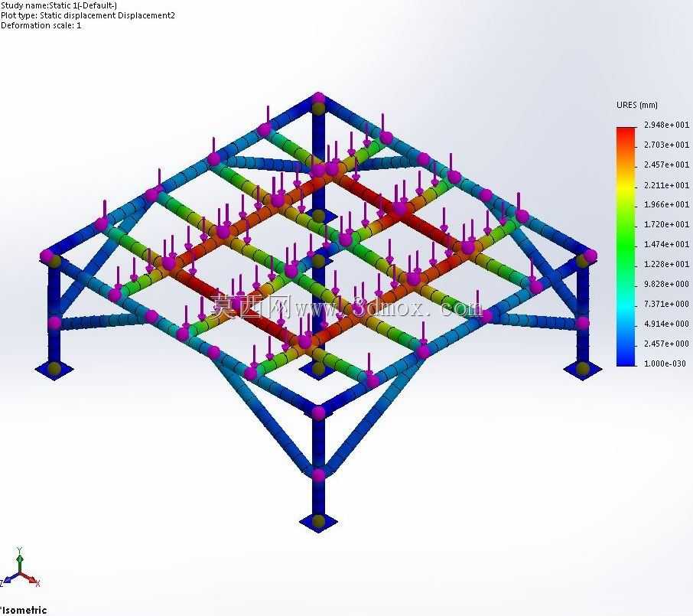This screenshot has width=693, height=616.
Task: Click legend value 7.371e+000
Action: 666,304
